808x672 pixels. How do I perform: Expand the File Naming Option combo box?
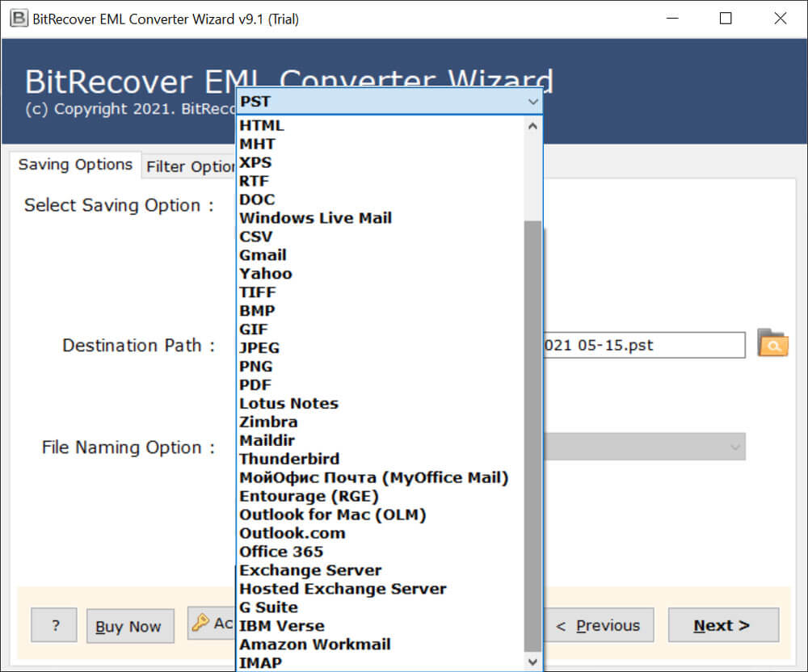pos(734,447)
